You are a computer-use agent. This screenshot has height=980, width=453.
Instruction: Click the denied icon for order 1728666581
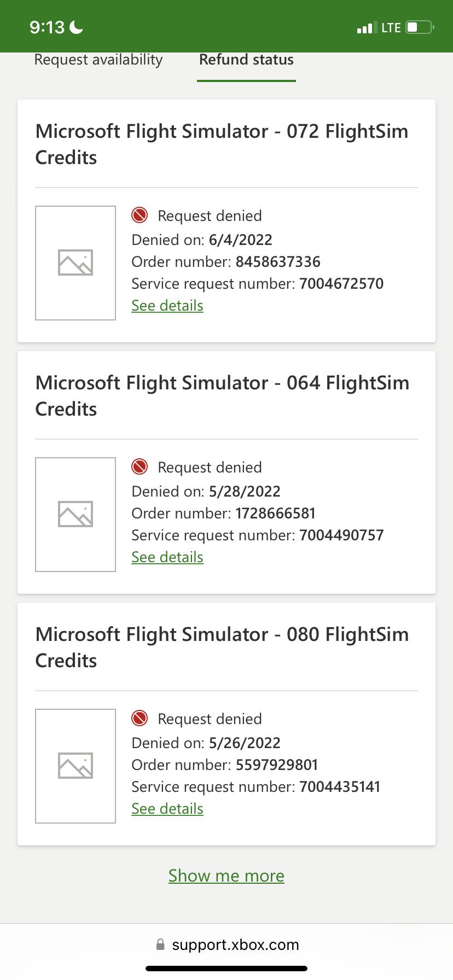140,467
